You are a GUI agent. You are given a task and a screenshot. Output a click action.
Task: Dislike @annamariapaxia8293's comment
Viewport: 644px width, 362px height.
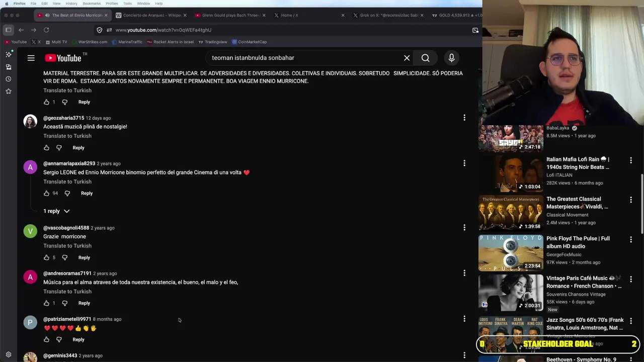[67, 193]
